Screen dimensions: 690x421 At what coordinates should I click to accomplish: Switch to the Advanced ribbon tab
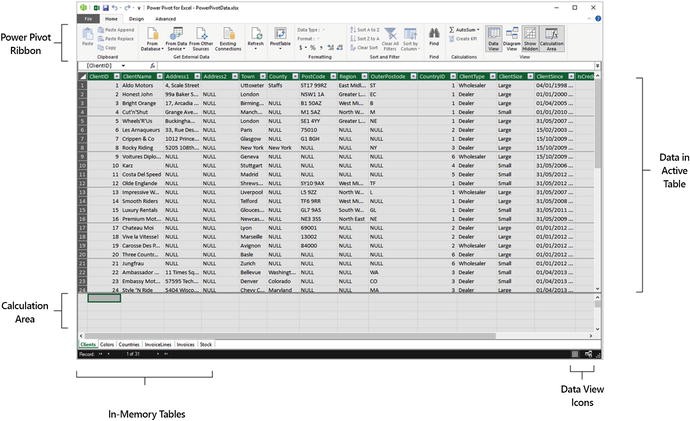pyautogui.click(x=165, y=19)
